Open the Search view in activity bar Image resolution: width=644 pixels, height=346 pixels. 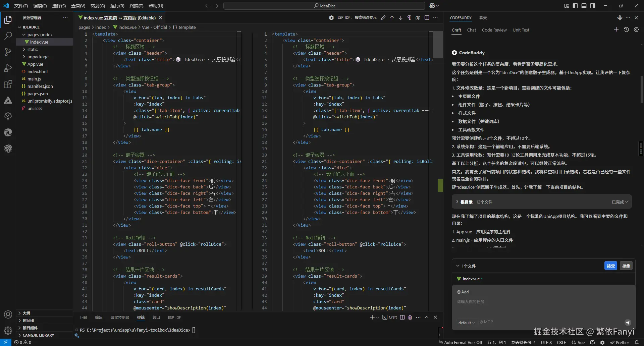[x=8, y=36]
